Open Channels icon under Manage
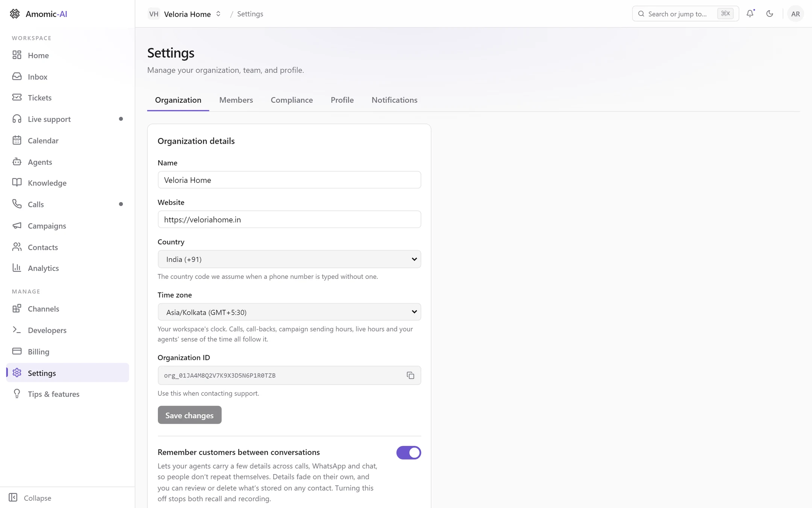This screenshot has height=508, width=812. pyautogui.click(x=17, y=309)
